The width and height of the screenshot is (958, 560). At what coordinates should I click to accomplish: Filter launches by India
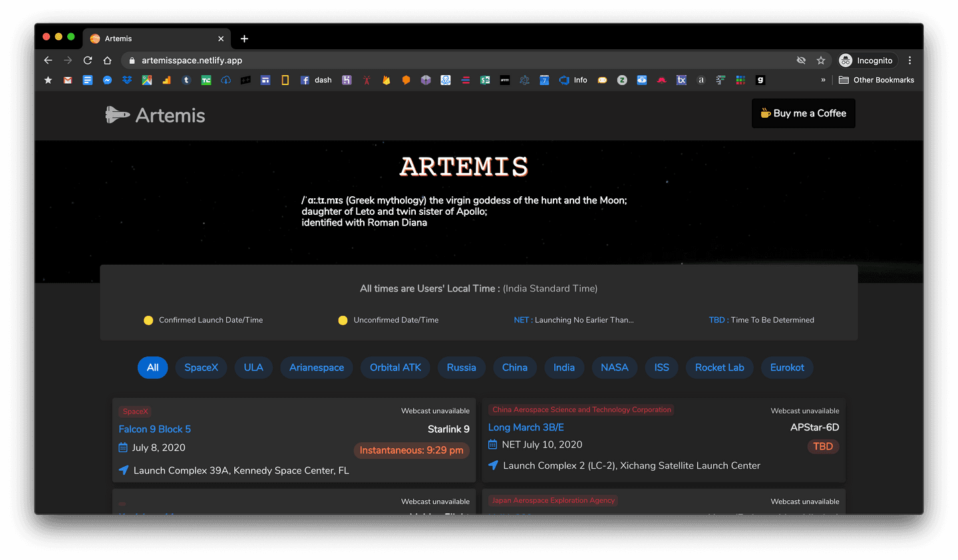pyautogui.click(x=564, y=368)
